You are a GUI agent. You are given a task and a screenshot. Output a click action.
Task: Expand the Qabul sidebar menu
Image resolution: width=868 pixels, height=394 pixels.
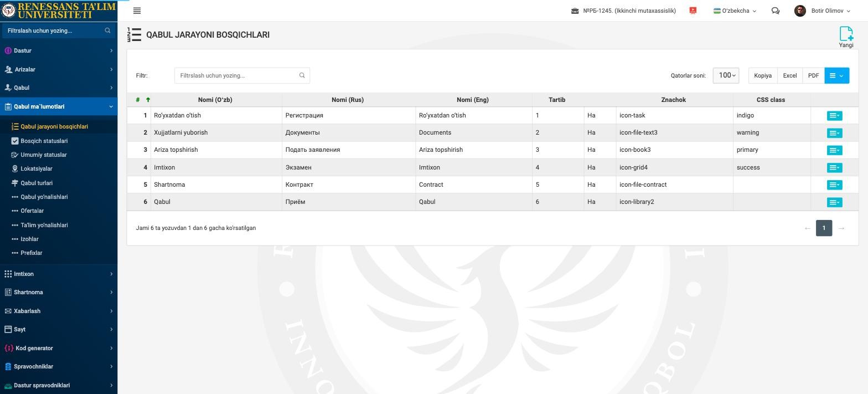point(59,88)
